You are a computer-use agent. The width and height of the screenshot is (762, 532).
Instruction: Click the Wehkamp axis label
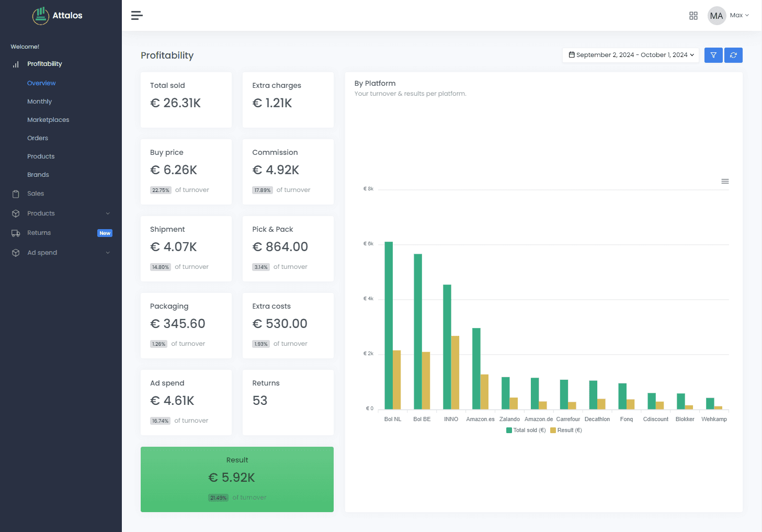pos(714,419)
